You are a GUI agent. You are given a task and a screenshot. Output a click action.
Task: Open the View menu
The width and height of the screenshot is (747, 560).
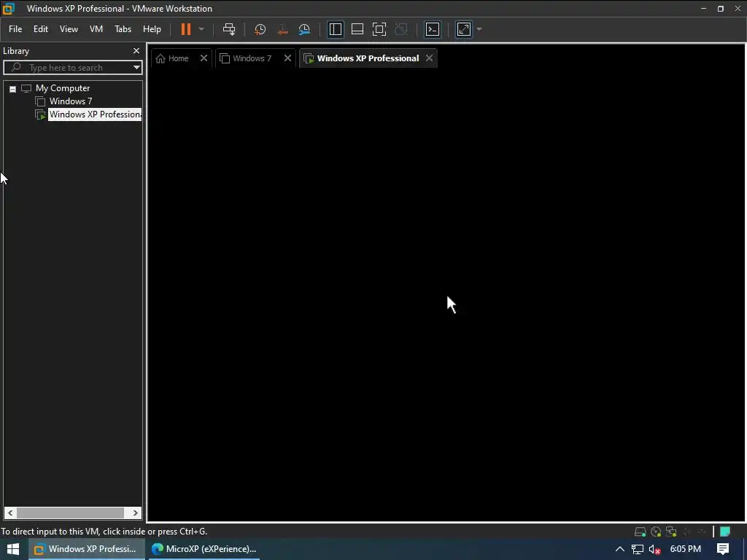(69, 29)
